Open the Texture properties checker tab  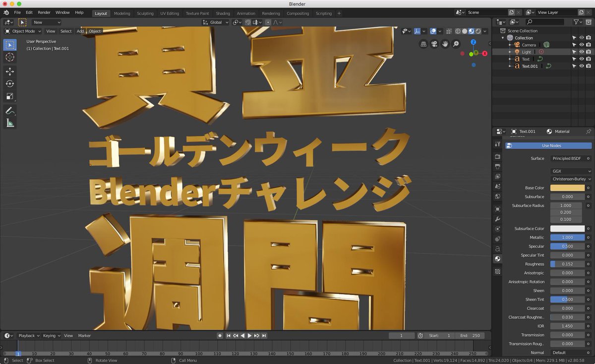(498, 271)
